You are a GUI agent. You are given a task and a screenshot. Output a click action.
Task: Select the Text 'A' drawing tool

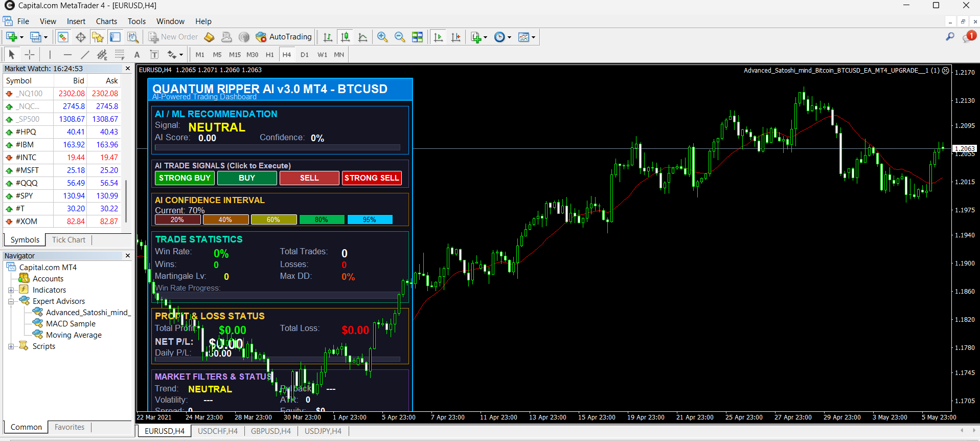tap(137, 55)
